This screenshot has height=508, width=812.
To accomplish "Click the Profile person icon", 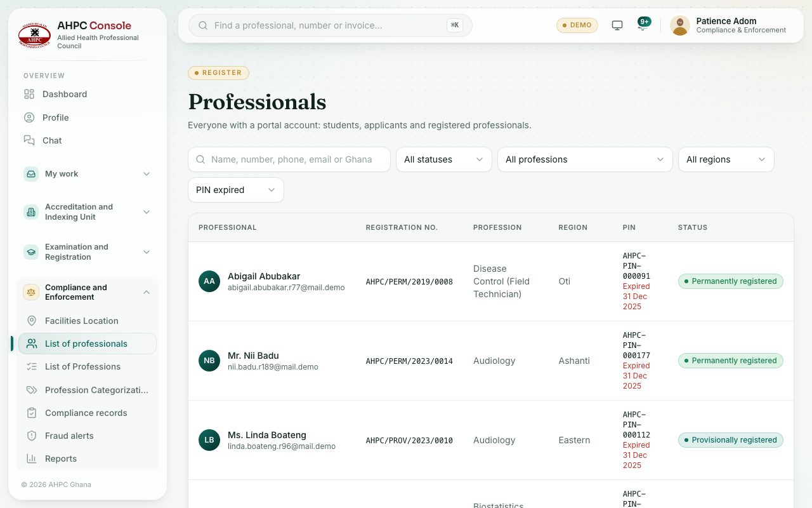I will tap(29, 117).
